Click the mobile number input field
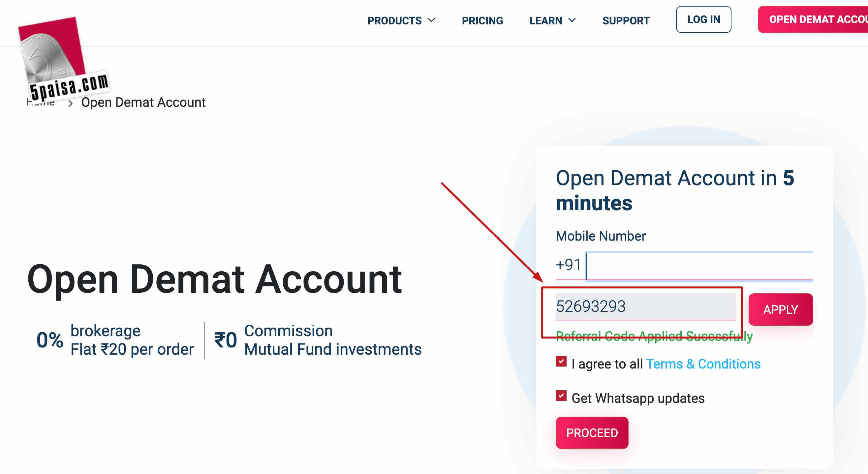 (699, 265)
